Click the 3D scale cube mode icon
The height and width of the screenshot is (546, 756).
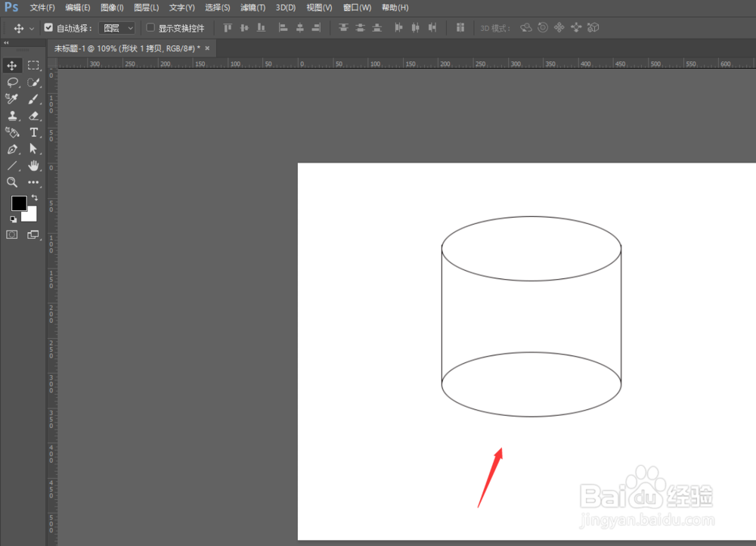(593, 27)
